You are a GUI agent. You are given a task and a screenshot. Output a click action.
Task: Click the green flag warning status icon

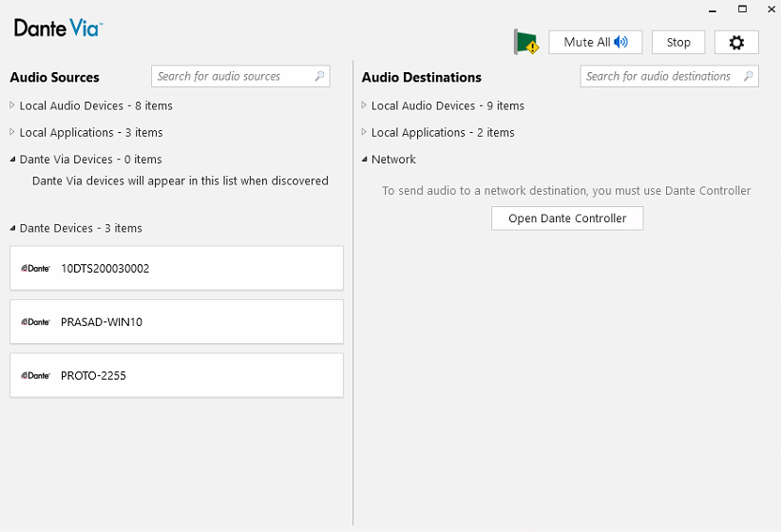click(x=526, y=43)
